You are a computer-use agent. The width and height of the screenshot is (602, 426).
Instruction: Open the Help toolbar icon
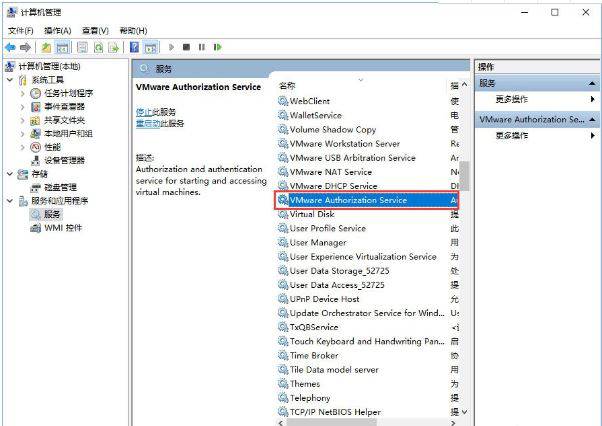[x=134, y=47]
